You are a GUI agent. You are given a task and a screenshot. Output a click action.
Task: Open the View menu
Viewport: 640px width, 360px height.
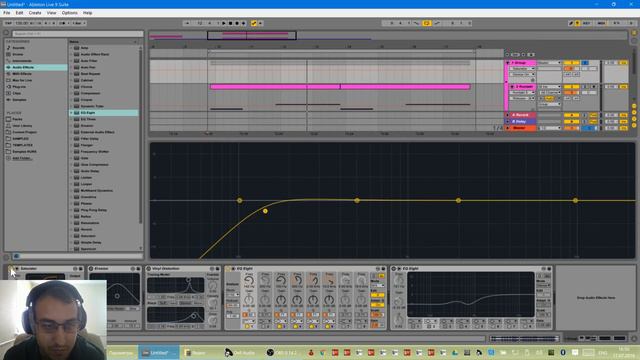click(x=51, y=13)
